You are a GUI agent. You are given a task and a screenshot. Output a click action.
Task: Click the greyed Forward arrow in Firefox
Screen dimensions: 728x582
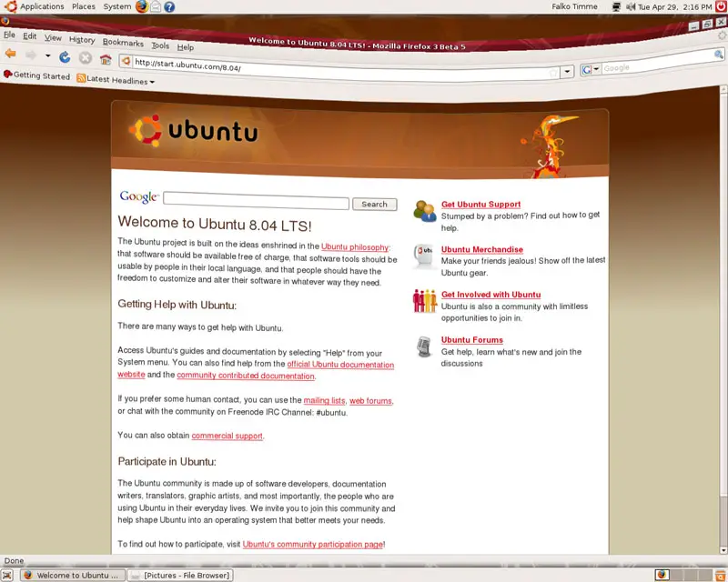point(31,55)
